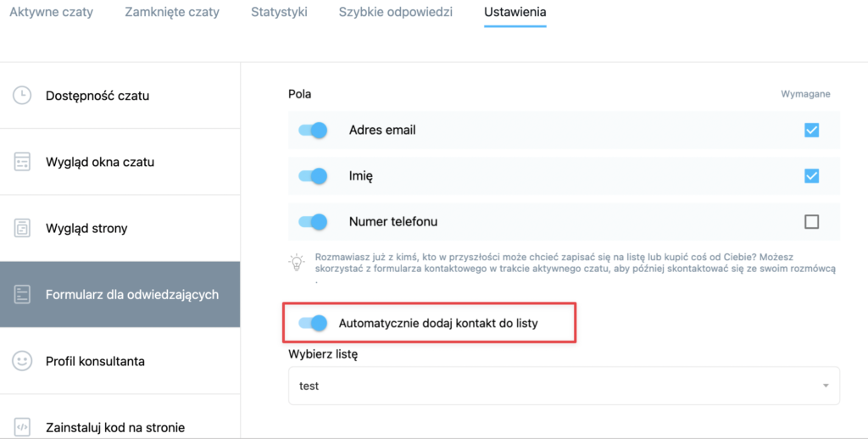868x439 pixels.
Task: Uncheck required checkbox for Adres email
Action: (811, 131)
